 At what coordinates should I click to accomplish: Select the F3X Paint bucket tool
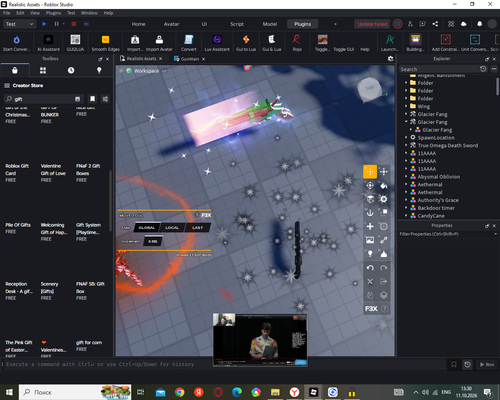click(x=384, y=185)
